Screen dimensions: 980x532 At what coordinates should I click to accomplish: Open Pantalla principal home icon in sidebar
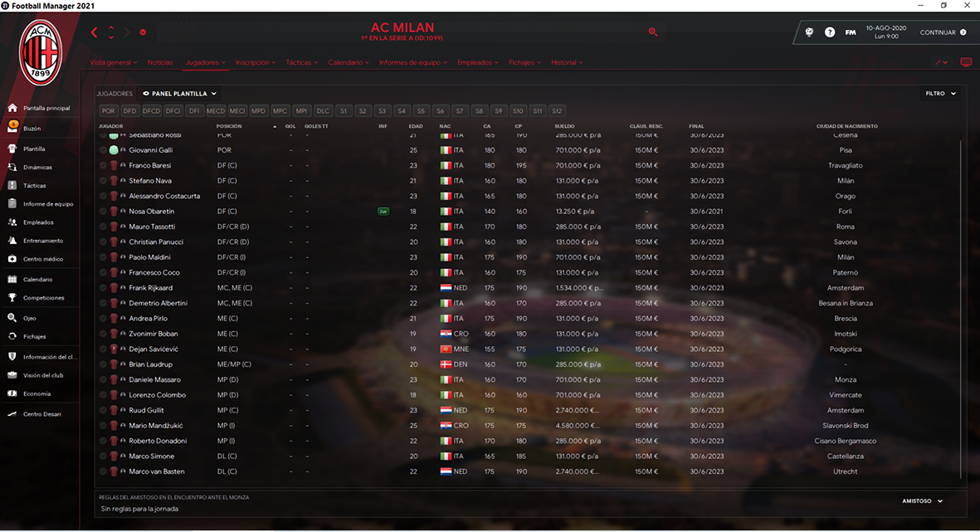(x=12, y=108)
